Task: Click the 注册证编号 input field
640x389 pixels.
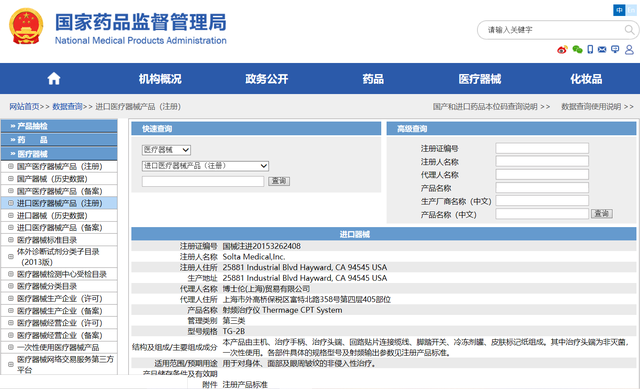Action: click(542, 148)
